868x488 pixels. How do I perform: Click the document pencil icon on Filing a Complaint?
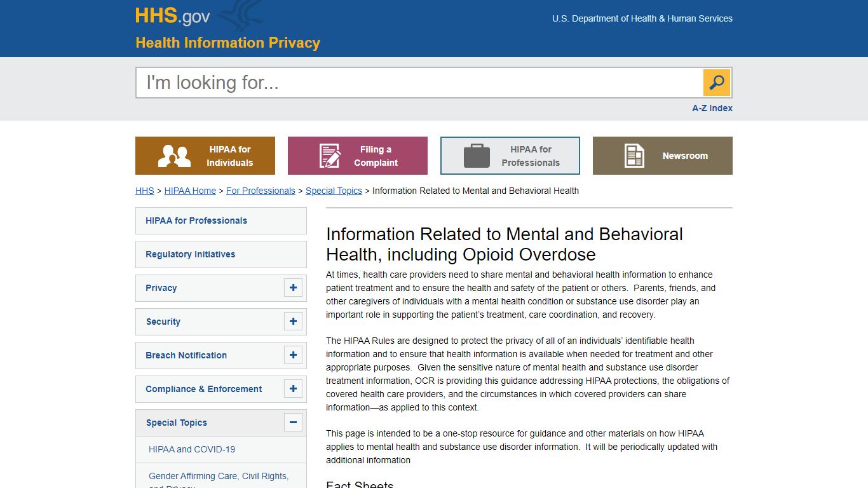point(330,156)
